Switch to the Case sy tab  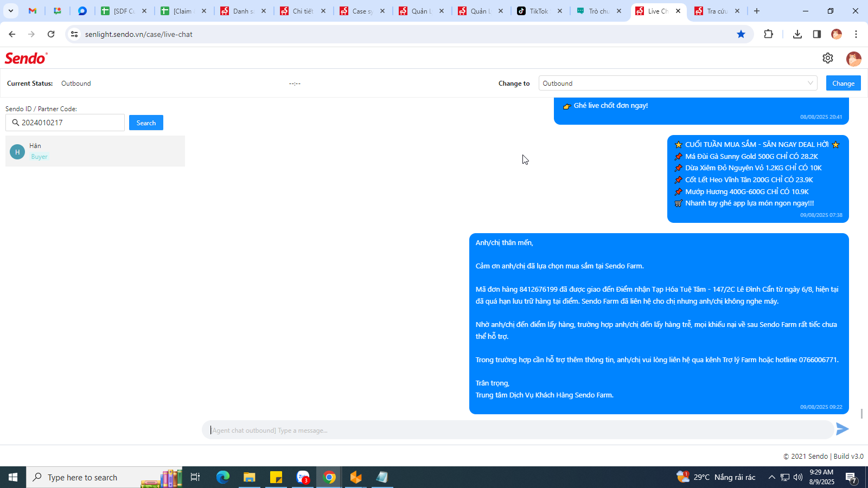pyautogui.click(x=362, y=11)
